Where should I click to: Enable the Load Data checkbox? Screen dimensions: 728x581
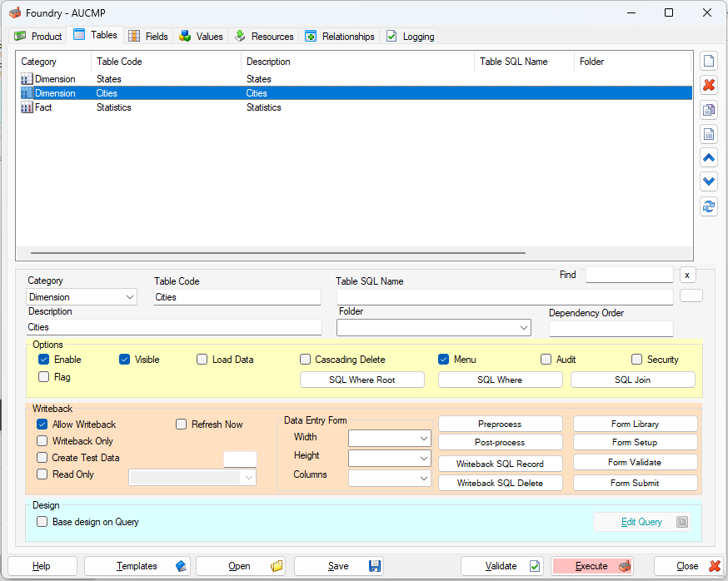coord(202,360)
